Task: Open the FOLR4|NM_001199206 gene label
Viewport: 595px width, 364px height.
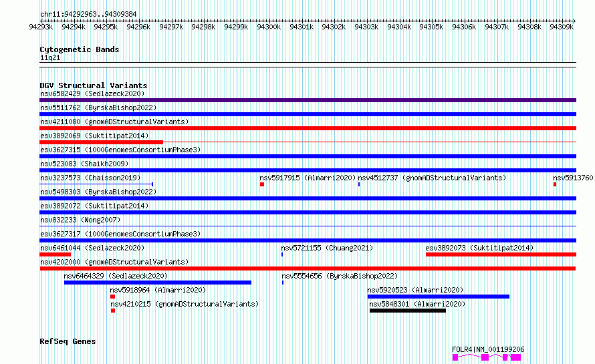Action: [x=488, y=349]
